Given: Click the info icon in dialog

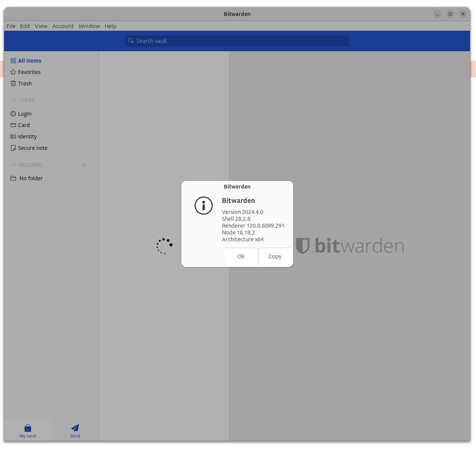Looking at the screenshot, I should (x=204, y=206).
